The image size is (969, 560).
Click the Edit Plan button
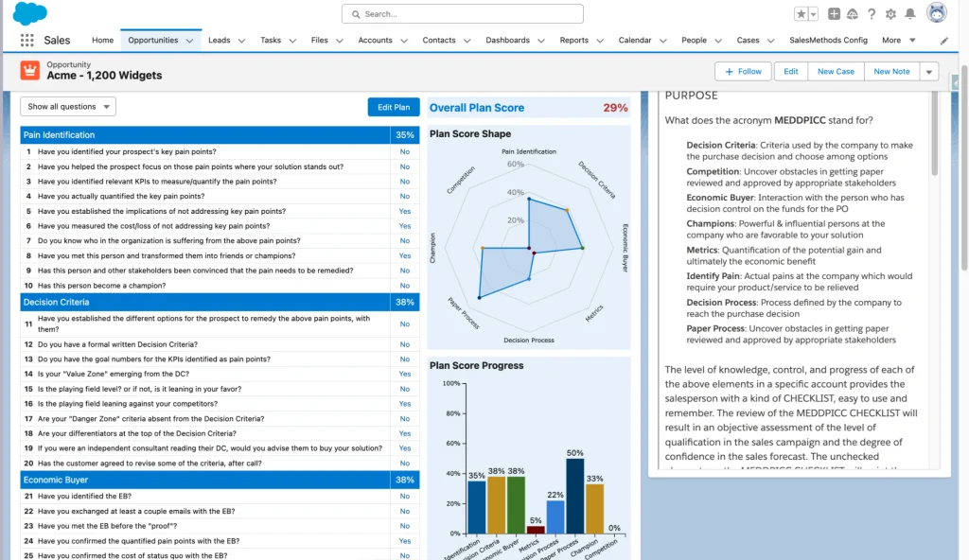click(x=393, y=107)
